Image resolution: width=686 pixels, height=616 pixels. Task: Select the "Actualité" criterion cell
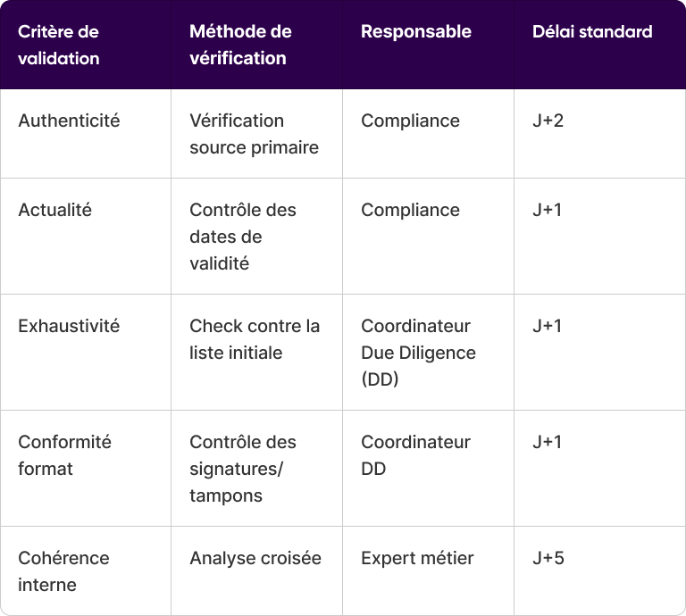click(54, 210)
